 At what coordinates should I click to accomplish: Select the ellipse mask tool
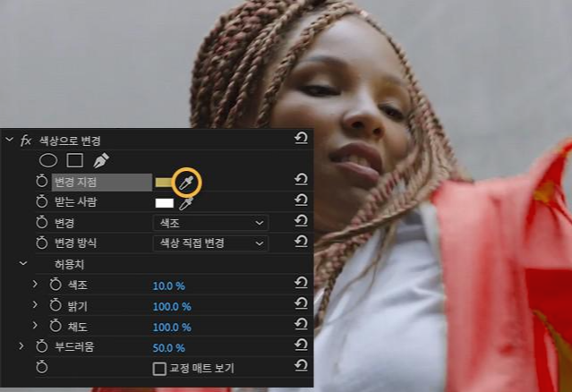pyautogui.click(x=48, y=160)
